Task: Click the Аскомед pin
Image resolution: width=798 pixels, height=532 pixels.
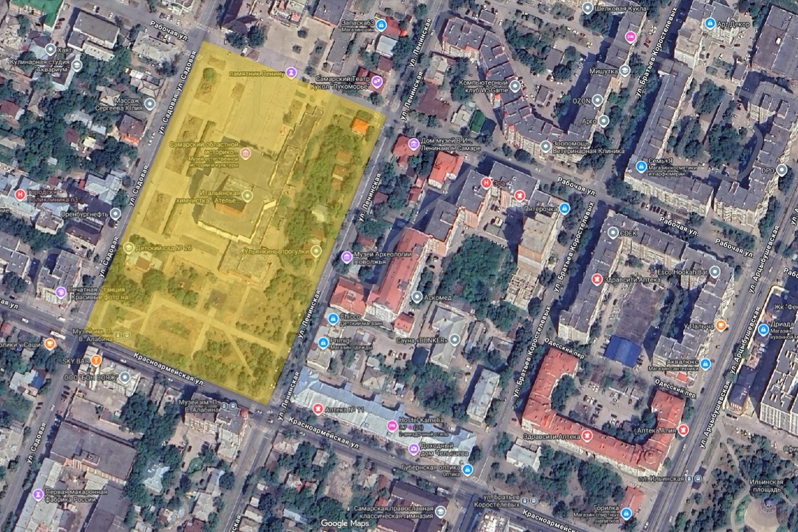Action: pyautogui.click(x=417, y=297)
